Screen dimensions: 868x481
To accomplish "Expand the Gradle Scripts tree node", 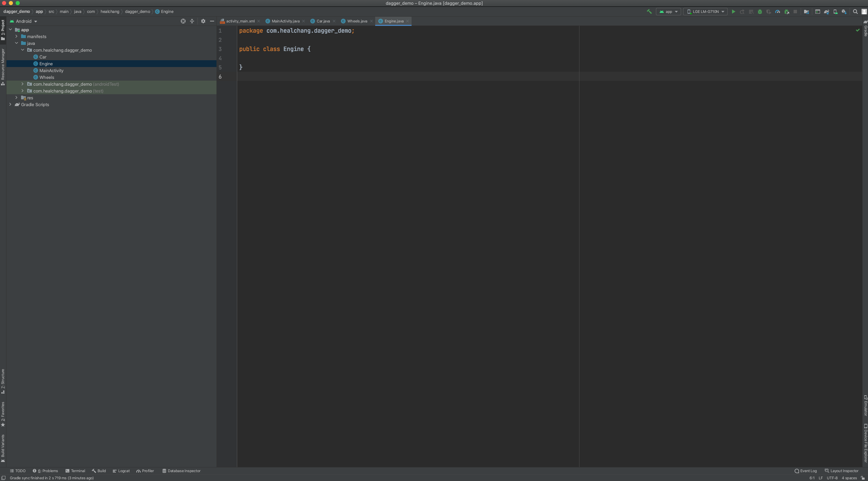I will (10, 104).
